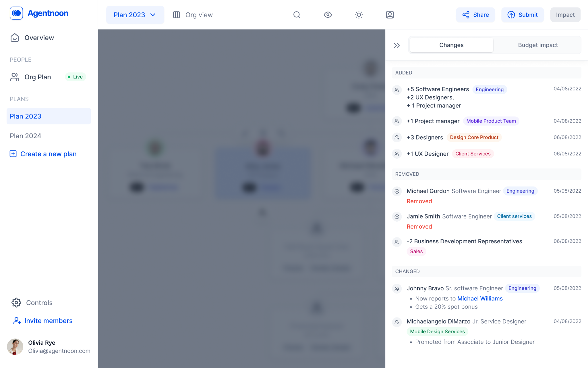Click the people icon next to Org Plan
Viewport: 588px width, 368px height.
[15, 77]
